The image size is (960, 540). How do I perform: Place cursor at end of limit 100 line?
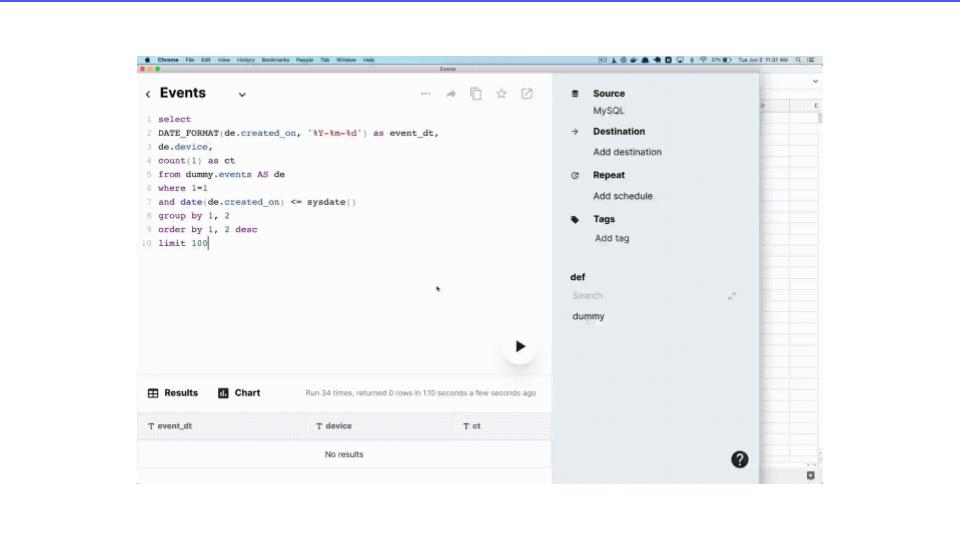click(209, 244)
